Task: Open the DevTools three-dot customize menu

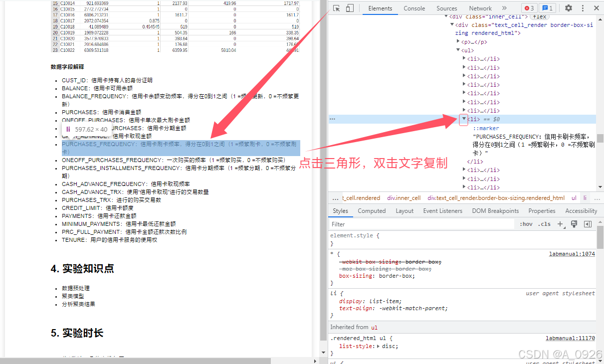Action: click(x=583, y=8)
